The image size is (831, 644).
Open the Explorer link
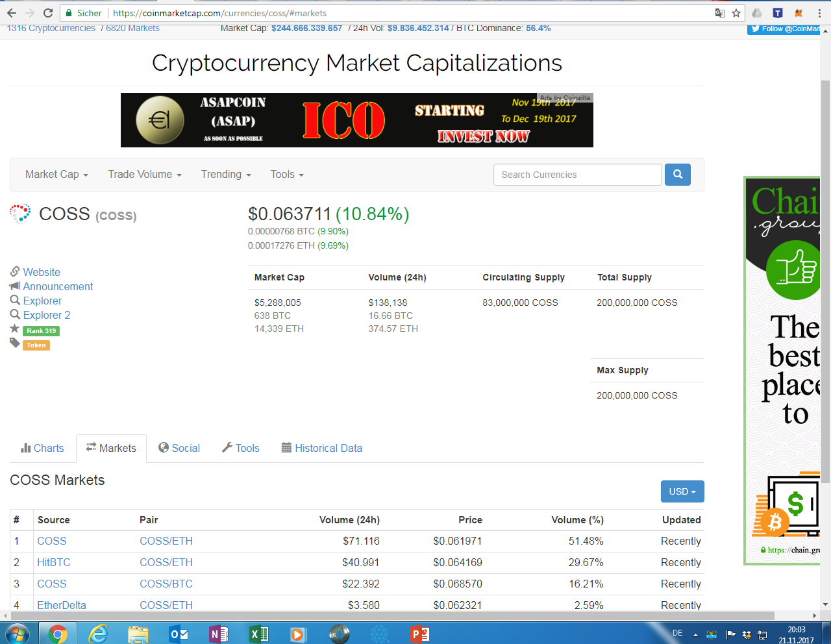click(x=43, y=301)
